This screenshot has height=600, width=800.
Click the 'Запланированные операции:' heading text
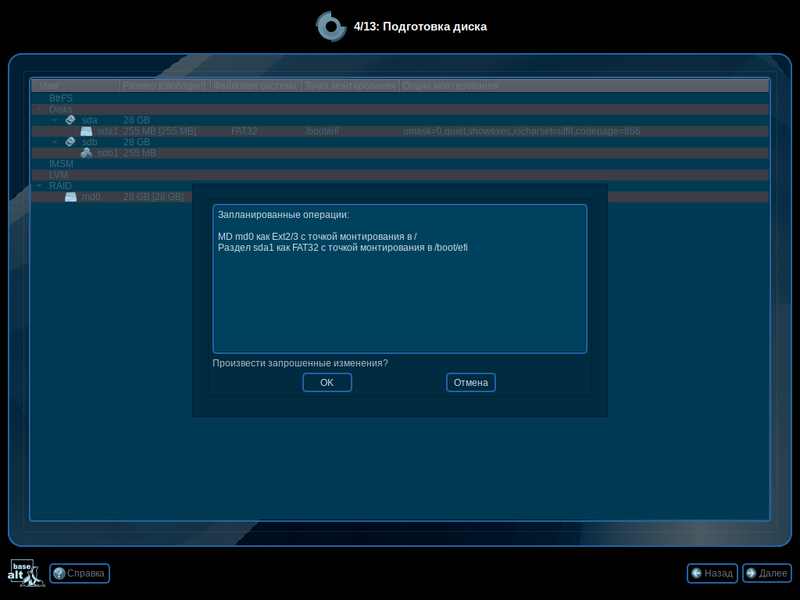coord(284,215)
